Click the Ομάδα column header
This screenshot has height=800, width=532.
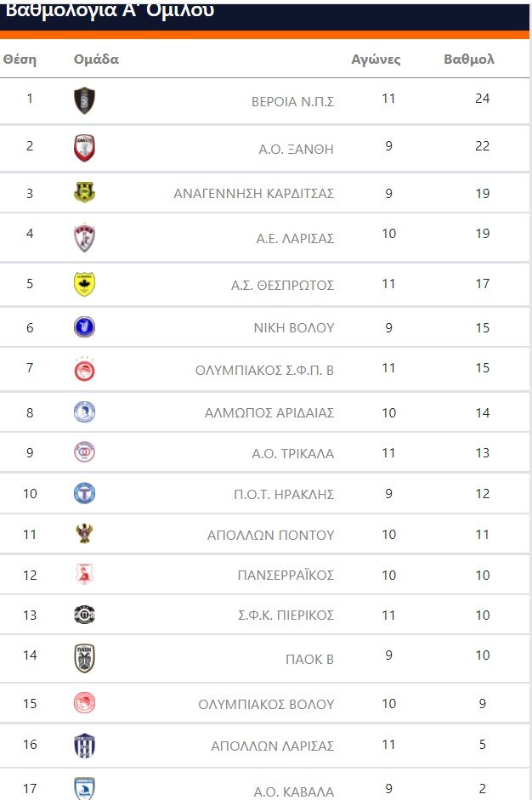click(x=96, y=60)
